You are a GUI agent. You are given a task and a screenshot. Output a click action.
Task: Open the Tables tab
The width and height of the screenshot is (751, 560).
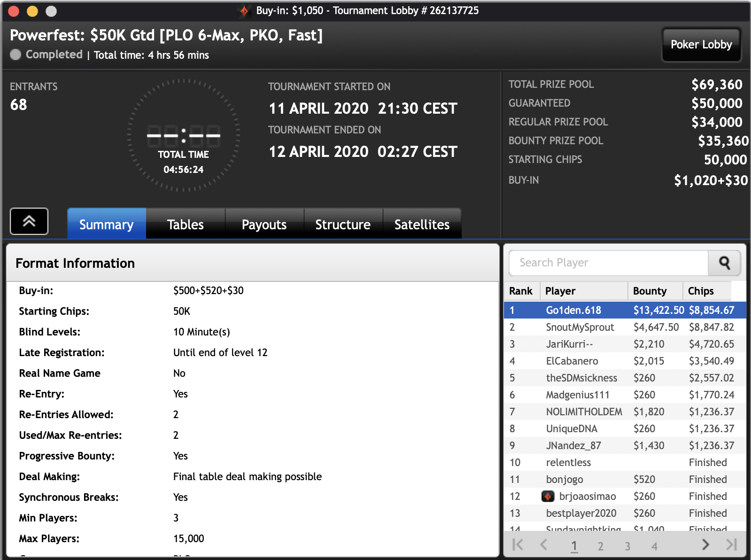click(x=186, y=225)
